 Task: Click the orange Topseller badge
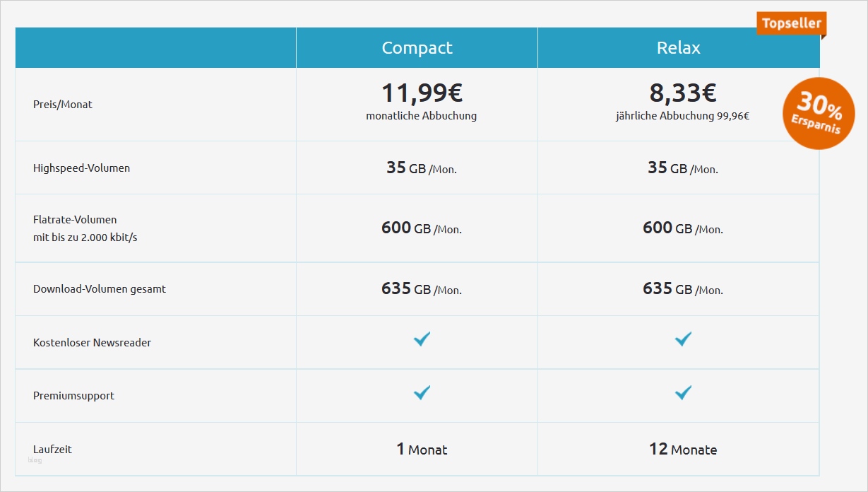(791, 23)
